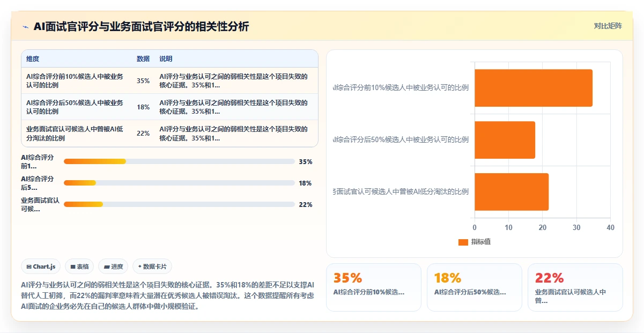The width and height of the screenshot is (644, 333).
Task: Click table cell 业务面试官认可候选人中曾被AI低分淘汰的比例
Action: coord(76,134)
